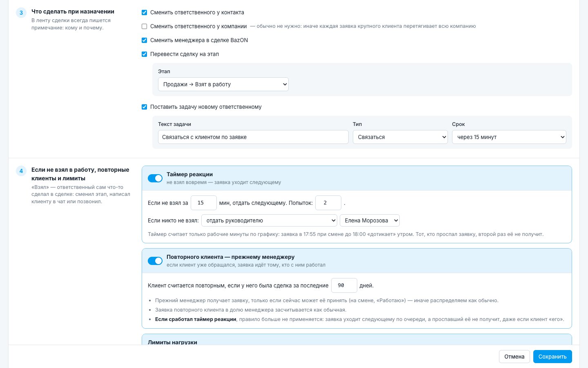Click the minutes field showing 15
This screenshot has width=588, height=368.
(204, 203)
